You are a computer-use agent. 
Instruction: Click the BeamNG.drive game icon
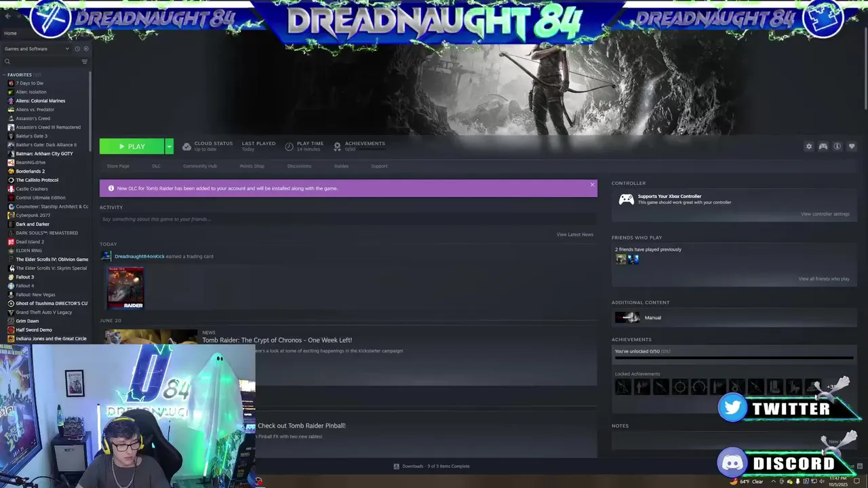[x=11, y=163]
